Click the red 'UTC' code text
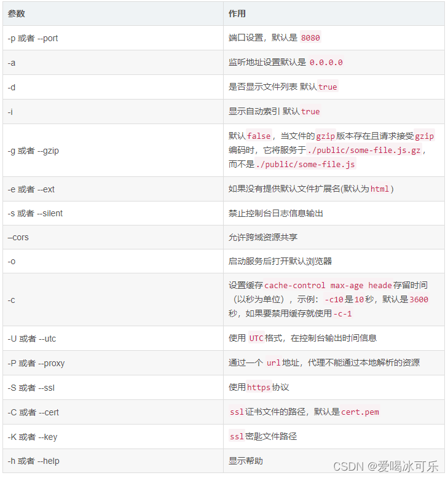Image resolution: width=448 pixels, height=478 pixels. pos(256,339)
